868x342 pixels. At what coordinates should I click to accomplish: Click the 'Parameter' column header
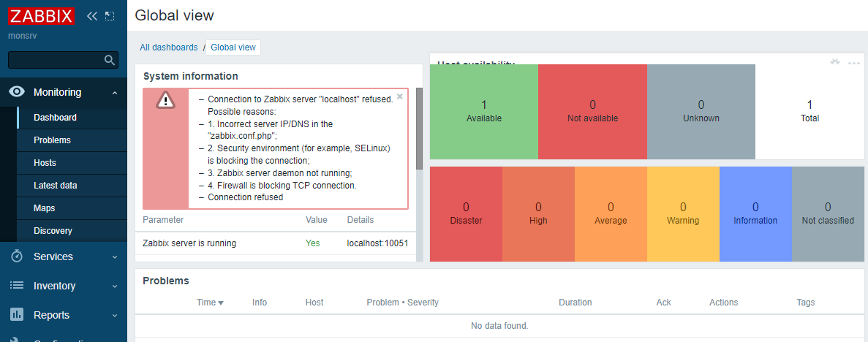[163, 220]
